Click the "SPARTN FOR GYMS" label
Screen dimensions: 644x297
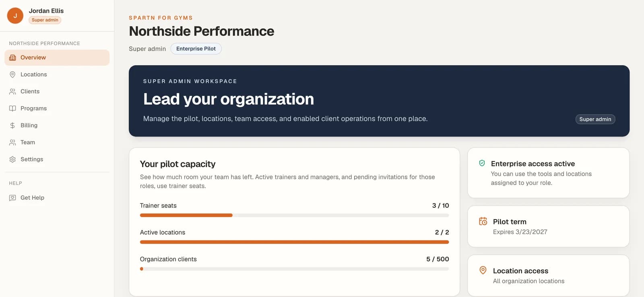161,18
